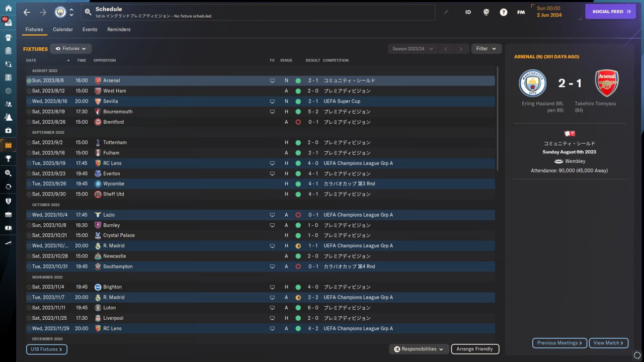Expand the Fixtures view dropdown

pos(71,49)
